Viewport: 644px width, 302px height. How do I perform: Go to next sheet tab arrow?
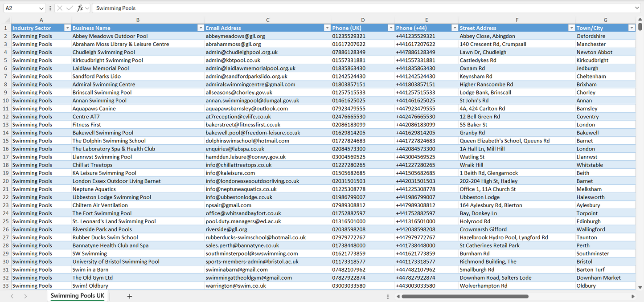click(x=25, y=296)
